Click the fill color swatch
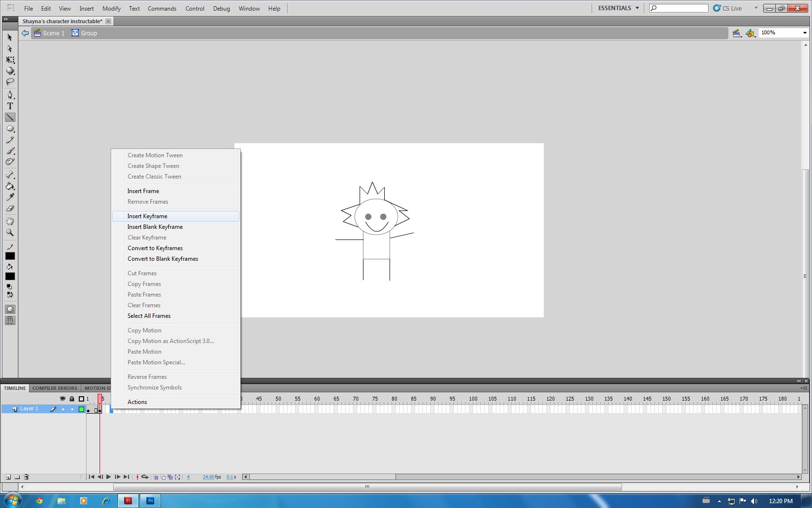 [x=10, y=276]
